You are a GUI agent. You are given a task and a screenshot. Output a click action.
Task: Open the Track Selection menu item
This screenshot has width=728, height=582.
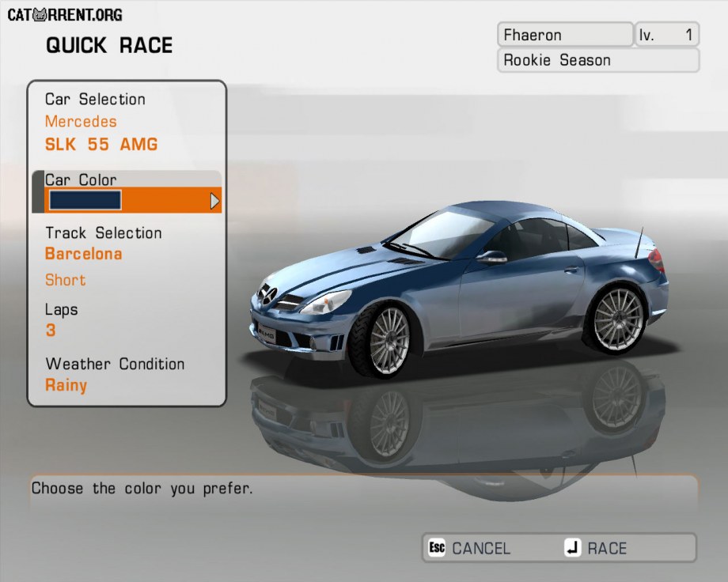(104, 232)
